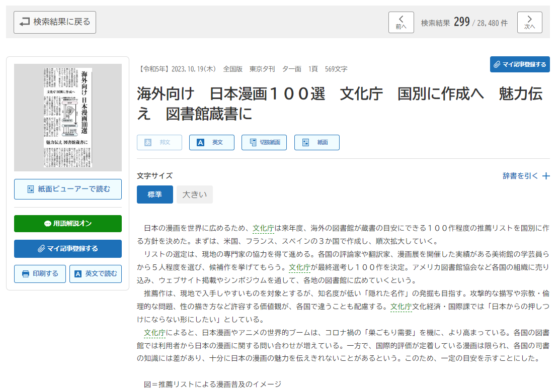
Task: Click sidebar マイ記事登録する blue button
Action: tap(68, 248)
